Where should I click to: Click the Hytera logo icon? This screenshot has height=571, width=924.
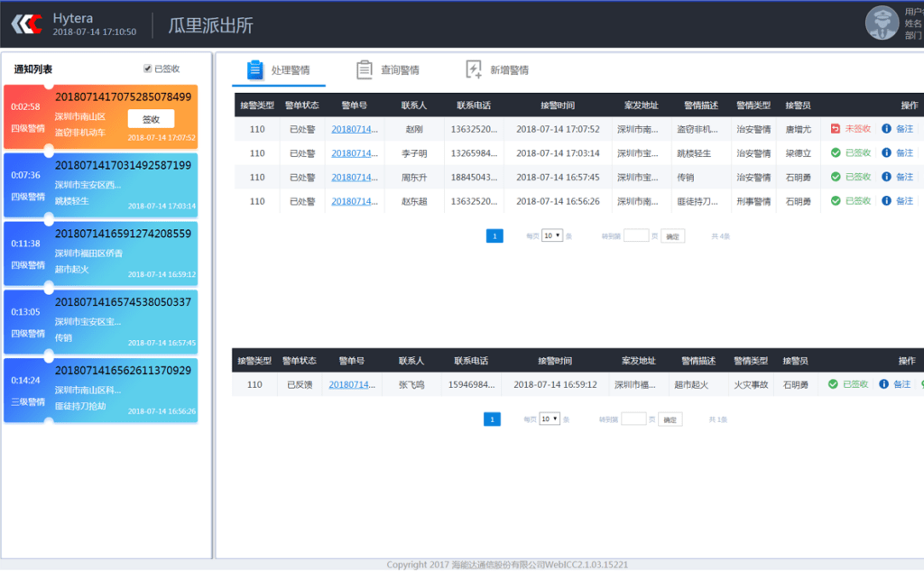(26, 24)
